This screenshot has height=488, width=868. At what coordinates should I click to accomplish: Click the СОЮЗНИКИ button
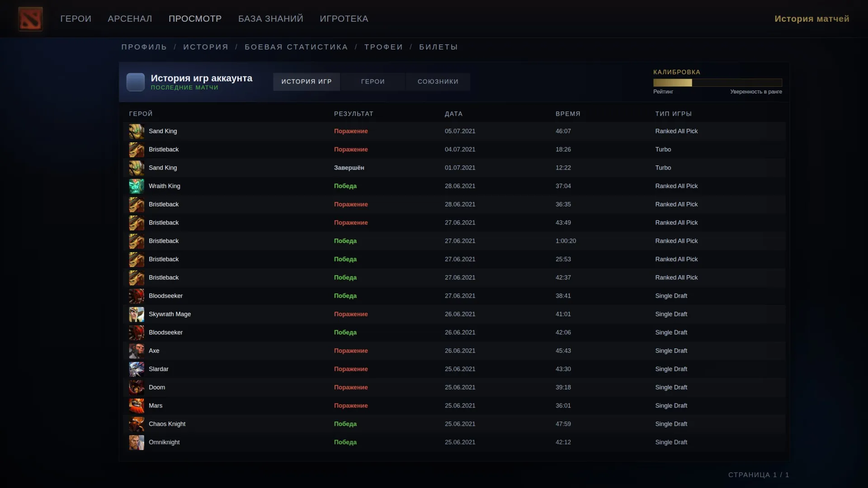pos(438,82)
